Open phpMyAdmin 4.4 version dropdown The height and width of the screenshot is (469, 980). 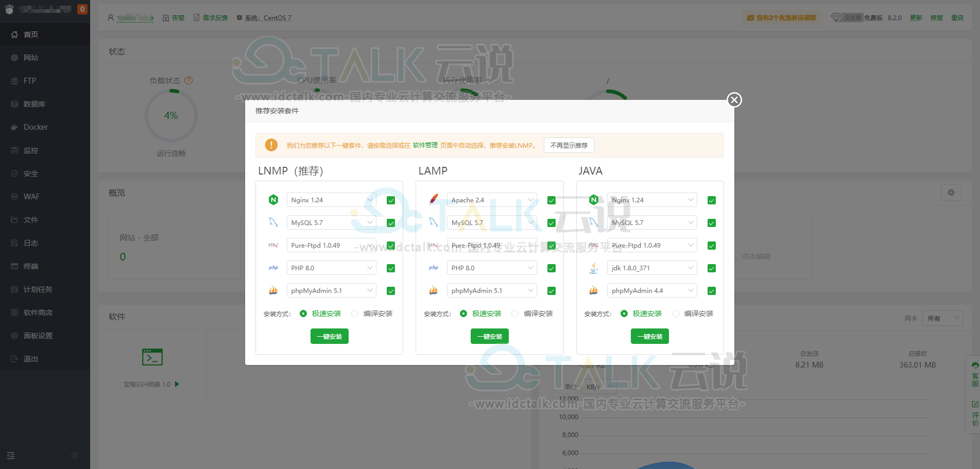[652, 290]
